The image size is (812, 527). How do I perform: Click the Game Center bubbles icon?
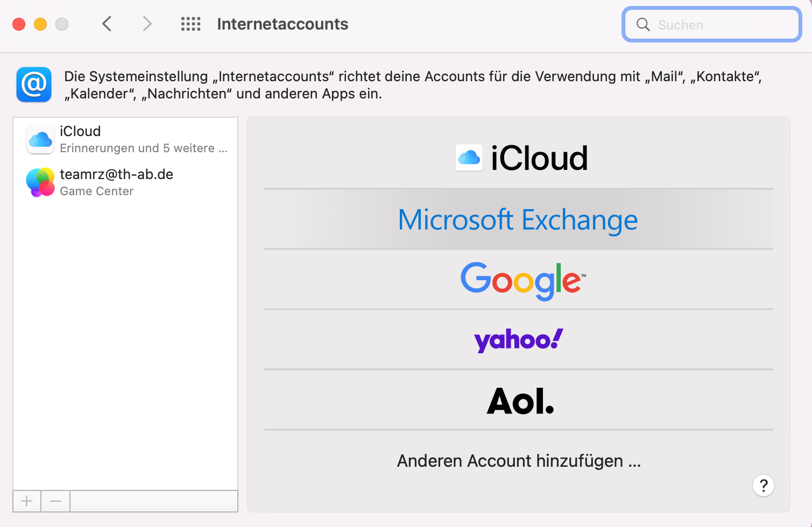pos(40,182)
